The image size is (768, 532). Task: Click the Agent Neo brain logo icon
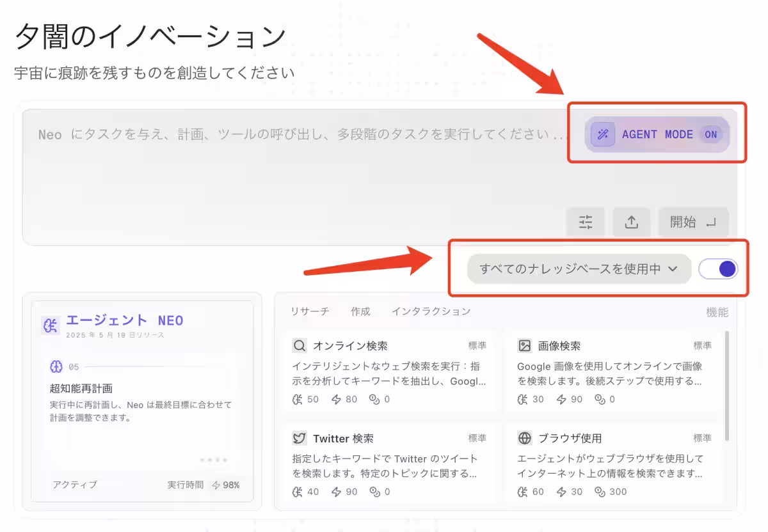coord(51,325)
